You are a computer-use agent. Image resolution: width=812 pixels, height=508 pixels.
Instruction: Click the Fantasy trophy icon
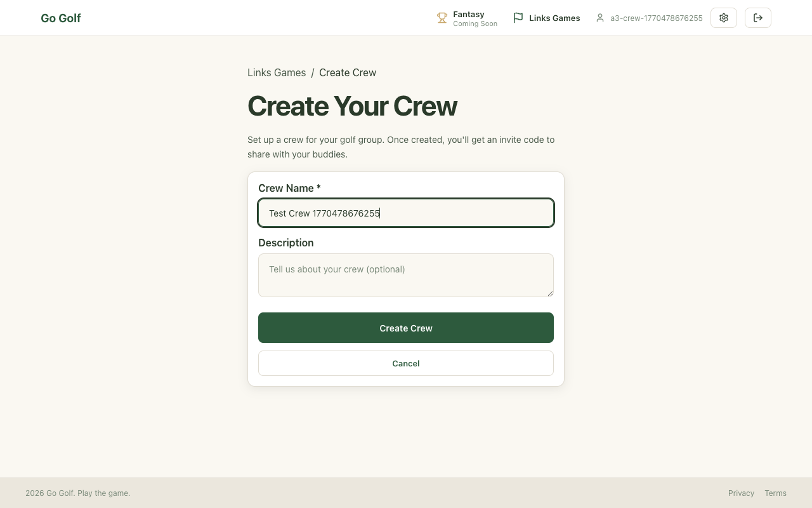(442, 18)
